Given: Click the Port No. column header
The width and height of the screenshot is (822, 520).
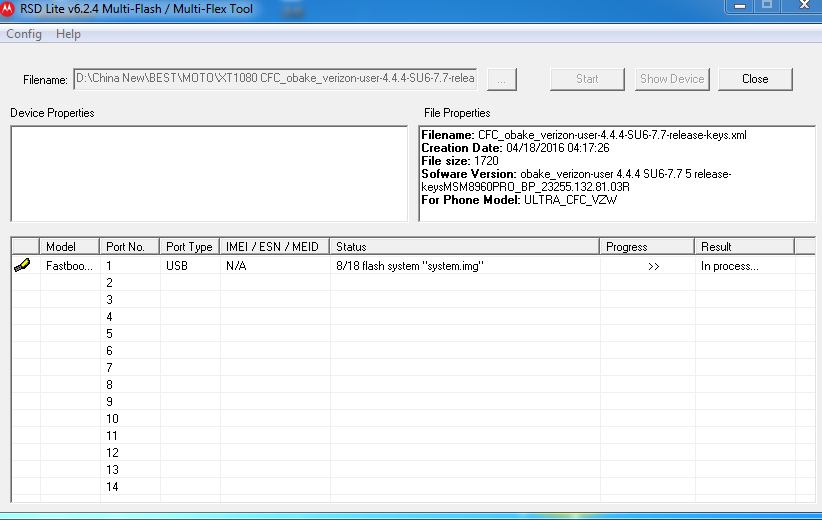Looking at the screenshot, I should coord(129,246).
